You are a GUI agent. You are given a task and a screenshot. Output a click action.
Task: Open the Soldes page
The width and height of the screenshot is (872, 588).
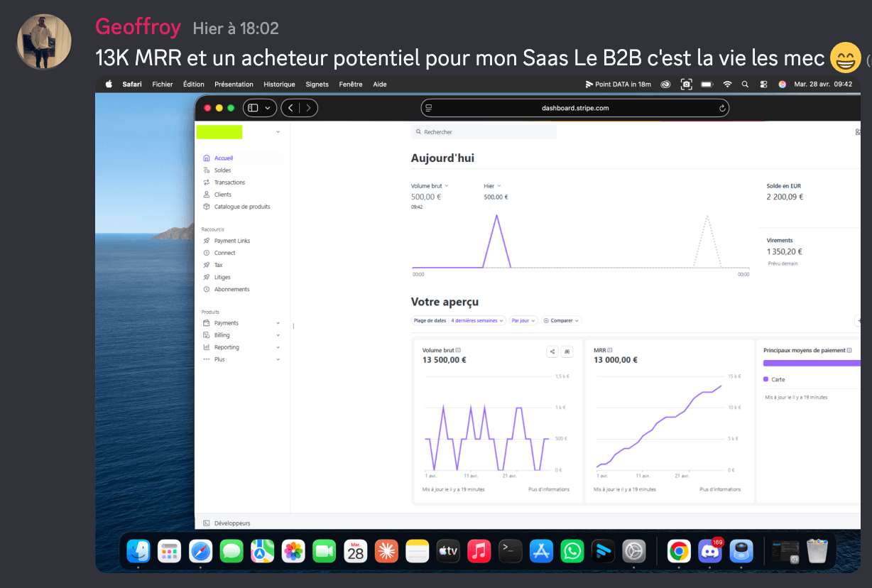[x=222, y=170]
